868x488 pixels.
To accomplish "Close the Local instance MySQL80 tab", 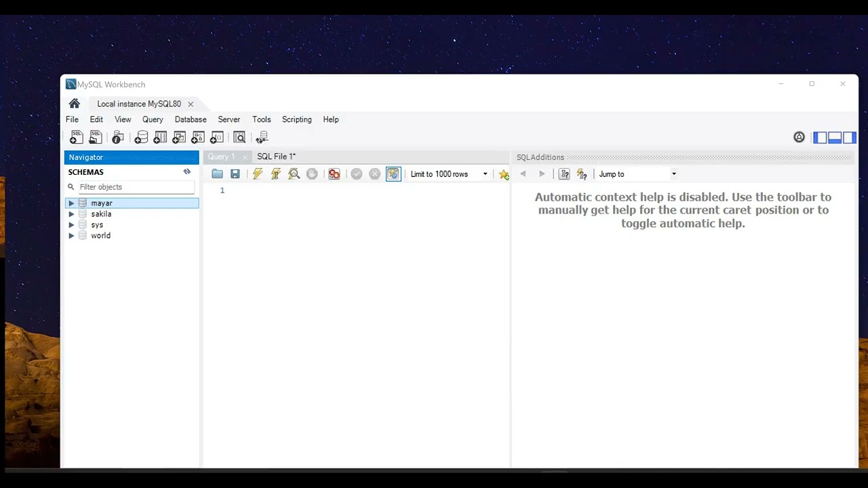I will click(x=191, y=104).
